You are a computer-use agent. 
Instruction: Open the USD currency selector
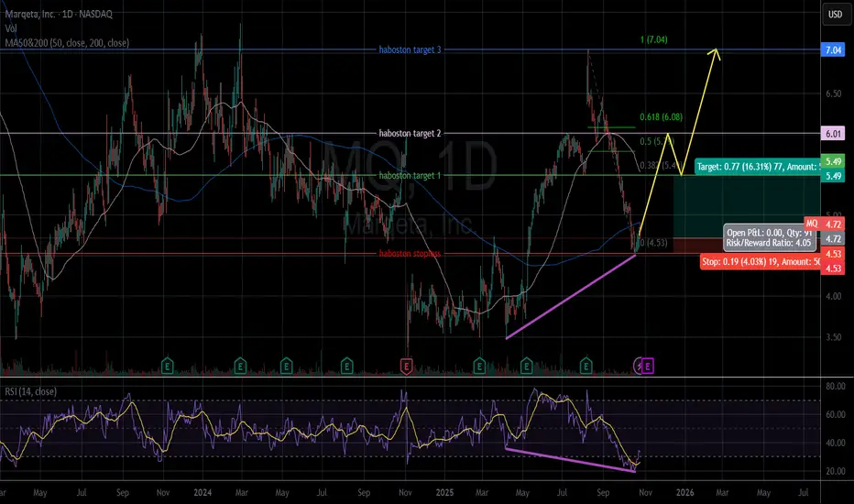(835, 14)
